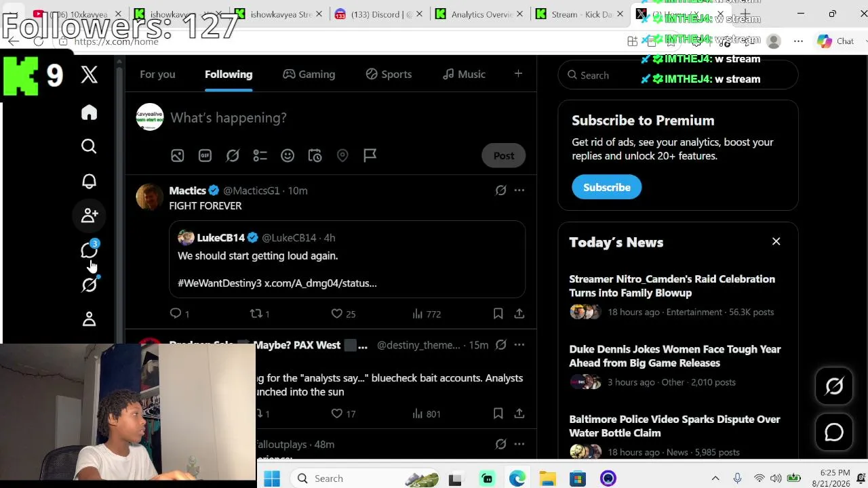
Task: Open the Windows Start menu
Action: 272,479
